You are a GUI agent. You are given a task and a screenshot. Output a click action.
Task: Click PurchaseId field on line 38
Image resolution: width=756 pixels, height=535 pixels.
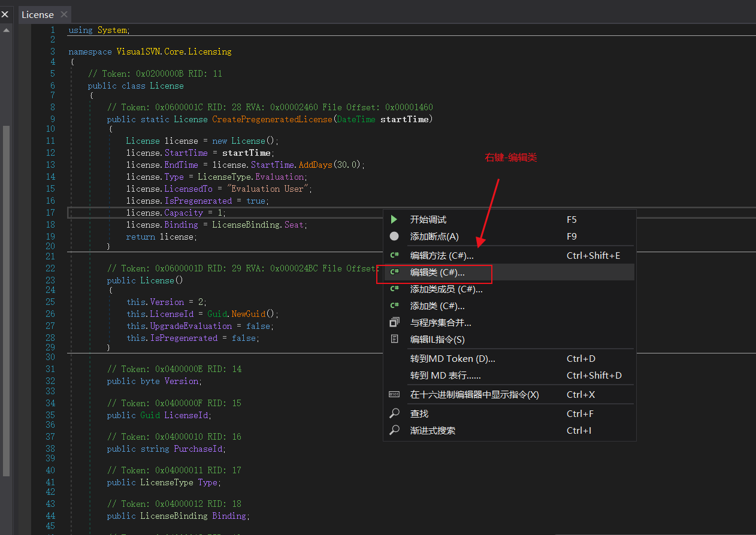pyautogui.click(x=198, y=449)
